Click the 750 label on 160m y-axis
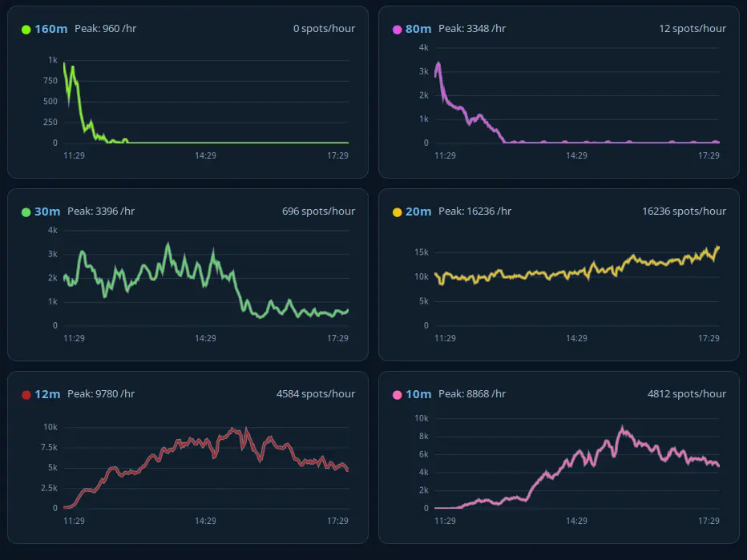747x560 pixels. pos(50,81)
